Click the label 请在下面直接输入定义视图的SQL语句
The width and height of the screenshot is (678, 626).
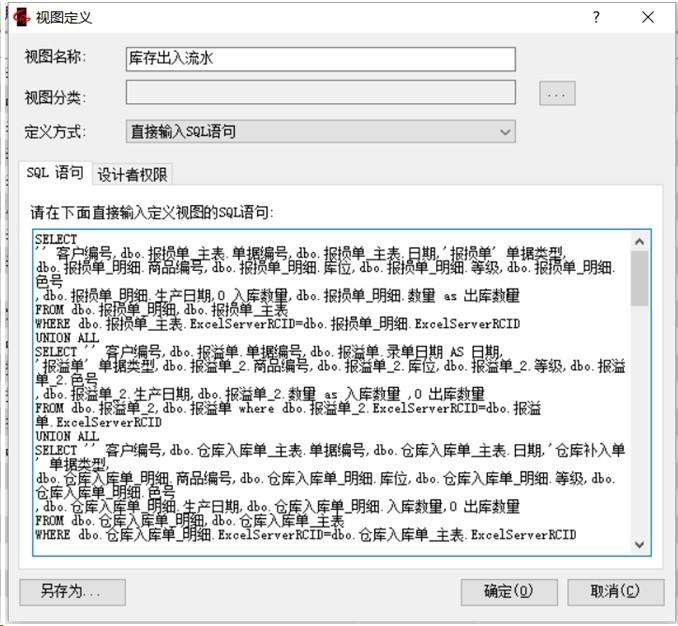pyautogui.click(x=152, y=212)
